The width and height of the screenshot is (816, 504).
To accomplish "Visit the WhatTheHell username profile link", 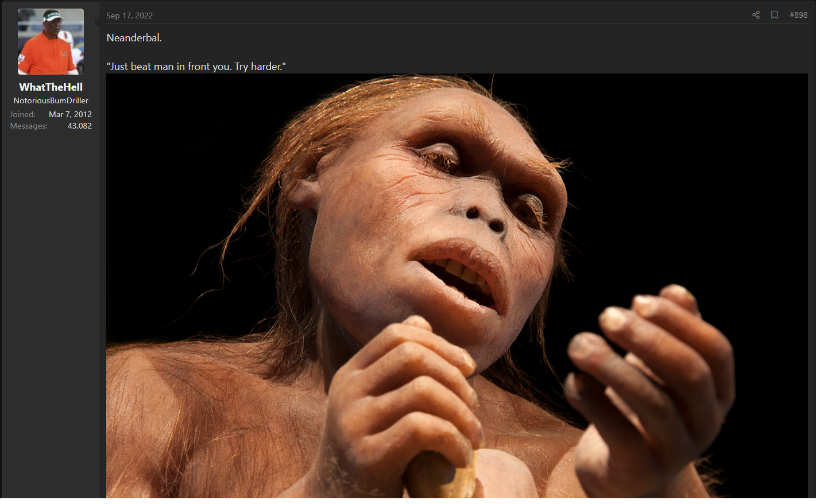I will tap(51, 87).
